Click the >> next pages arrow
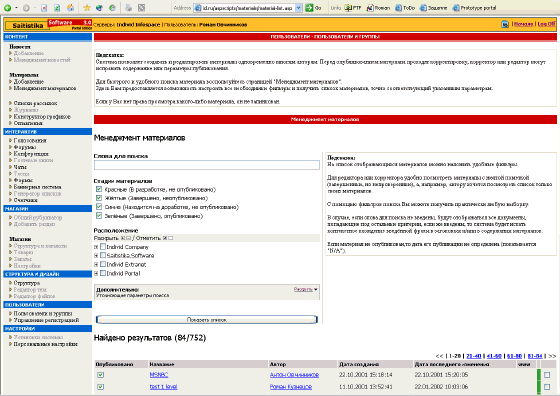The height and width of the screenshot is (396, 560). pos(552,356)
